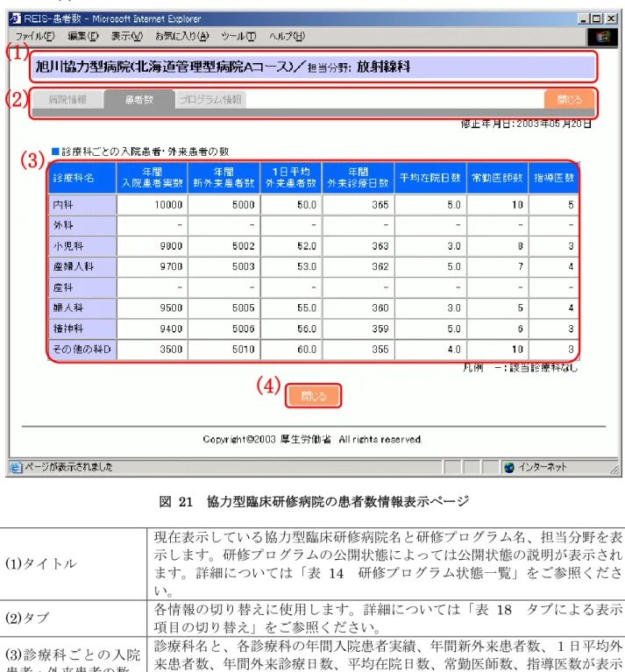The width and height of the screenshot is (625, 672).
Task: Select the 小児科 row label
Action: 82,246
